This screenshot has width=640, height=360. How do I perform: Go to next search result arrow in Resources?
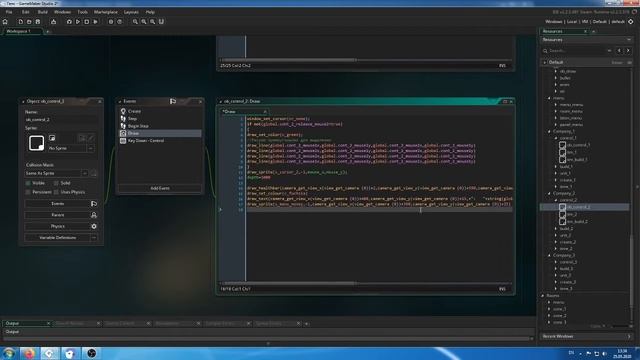pyautogui.click(x=628, y=51)
